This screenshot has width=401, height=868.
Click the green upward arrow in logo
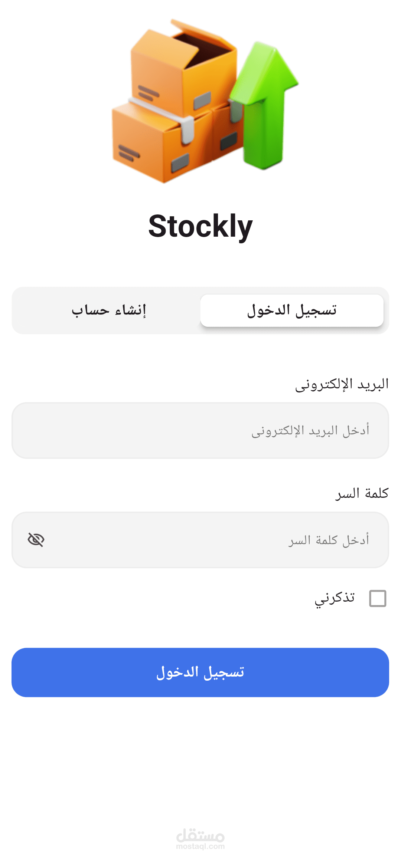[265, 108]
